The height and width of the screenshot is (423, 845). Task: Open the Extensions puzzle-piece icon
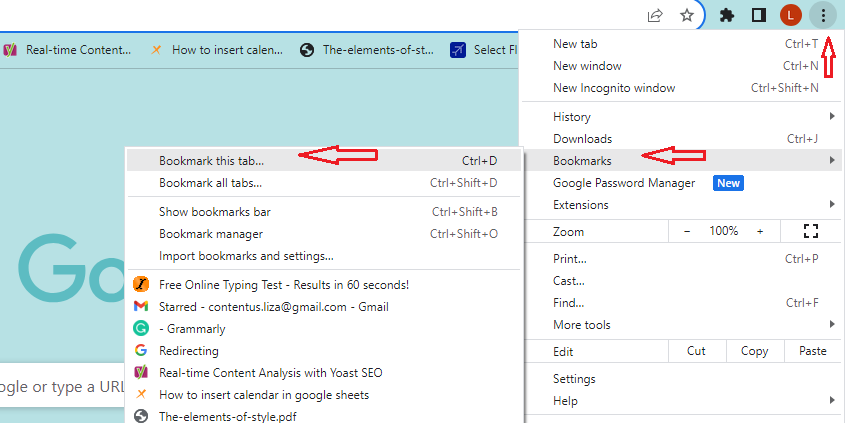click(727, 15)
